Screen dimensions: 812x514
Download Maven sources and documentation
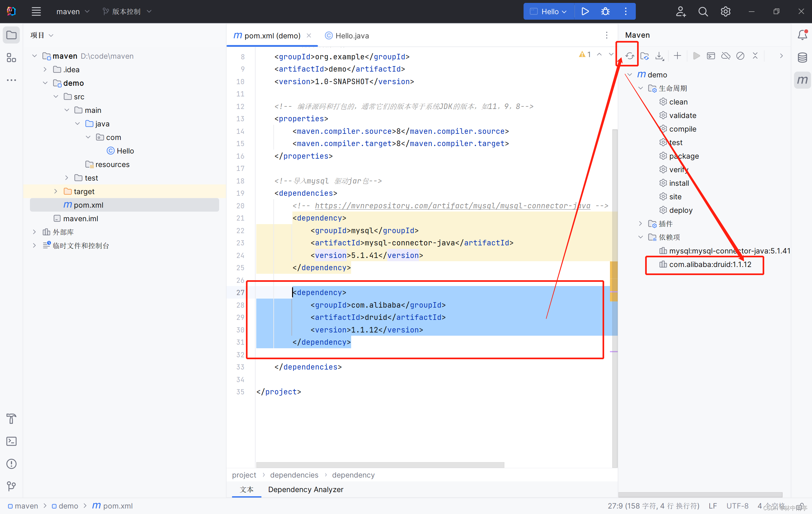[x=660, y=56]
